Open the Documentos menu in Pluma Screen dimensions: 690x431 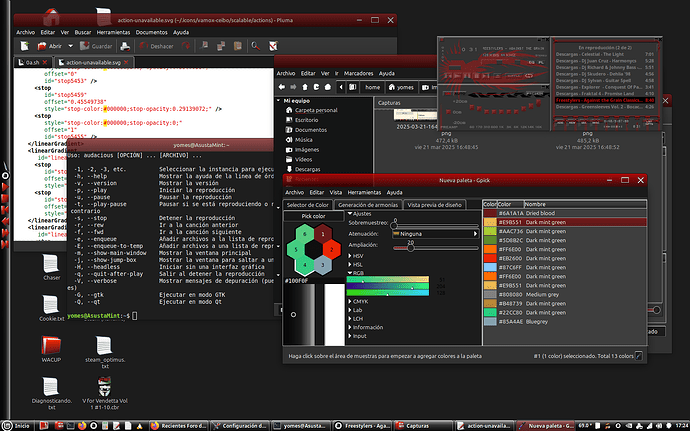(151, 32)
